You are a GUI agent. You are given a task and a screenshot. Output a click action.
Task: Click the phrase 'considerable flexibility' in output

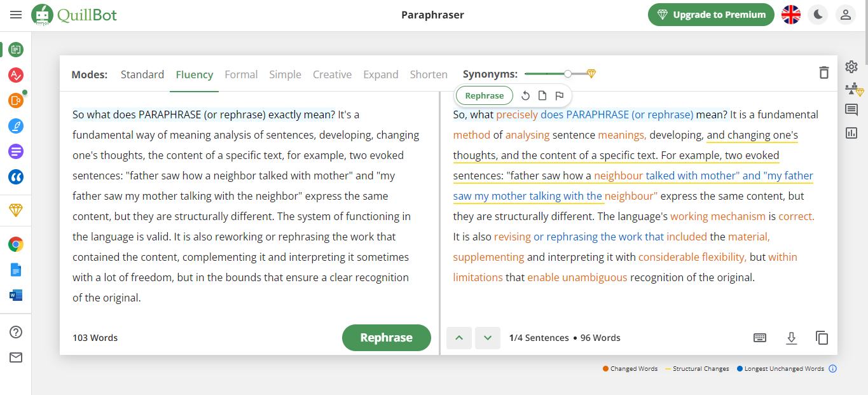point(692,257)
